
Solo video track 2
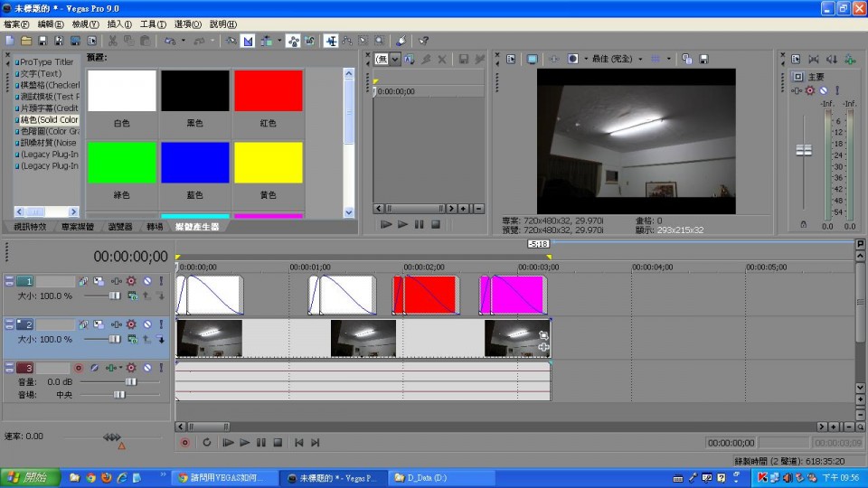[x=161, y=324]
